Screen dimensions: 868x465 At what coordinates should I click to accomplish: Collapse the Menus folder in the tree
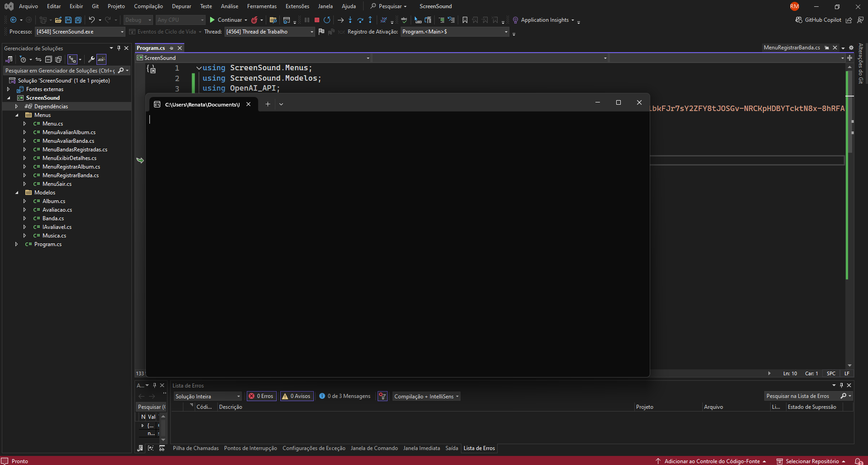click(17, 115)
